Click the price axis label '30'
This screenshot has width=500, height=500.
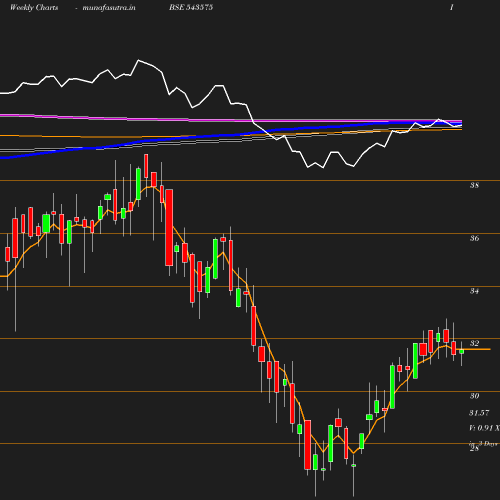pyautogui.click(x=474, y=396)
